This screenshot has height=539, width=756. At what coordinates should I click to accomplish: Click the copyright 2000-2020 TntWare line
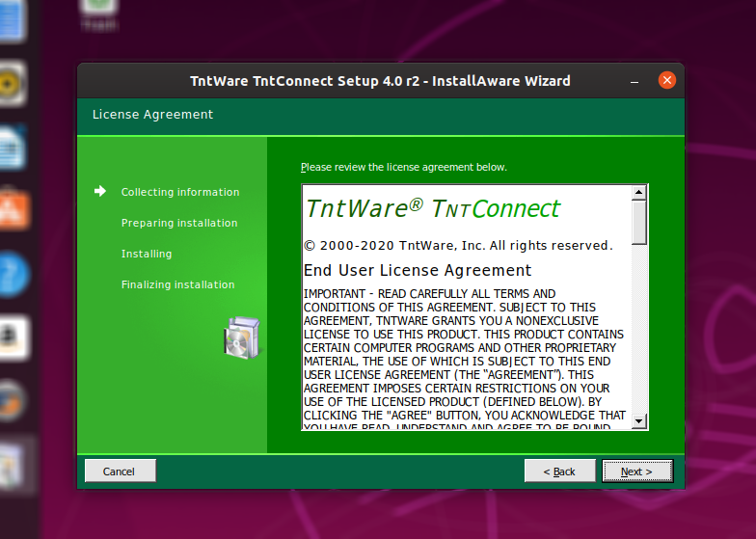click(x=459, y=246)
